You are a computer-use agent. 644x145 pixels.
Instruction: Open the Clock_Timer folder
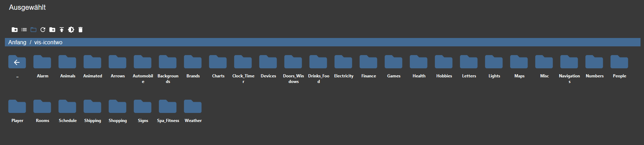(x=243, y=62)
